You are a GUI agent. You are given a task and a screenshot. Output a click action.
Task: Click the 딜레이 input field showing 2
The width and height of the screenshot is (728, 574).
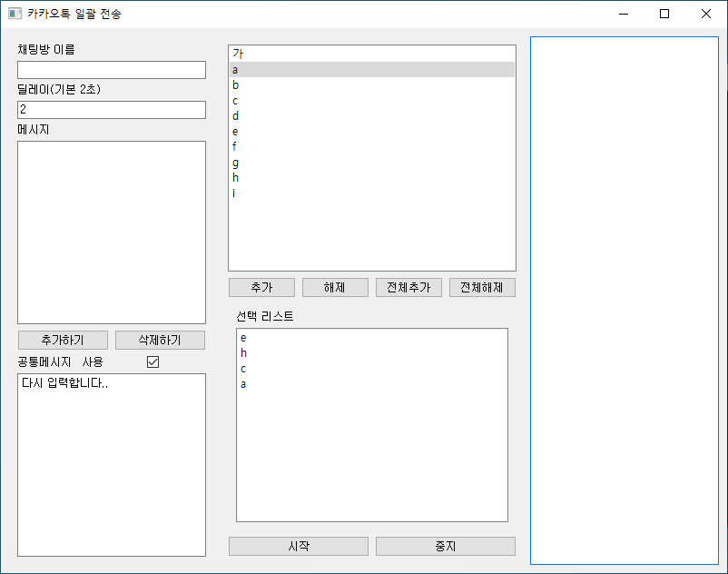coord(112,110)
